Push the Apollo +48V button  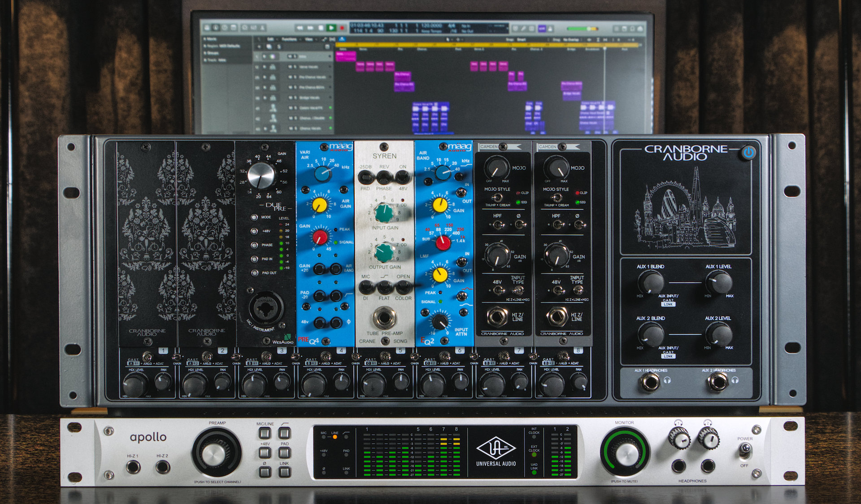265,452
